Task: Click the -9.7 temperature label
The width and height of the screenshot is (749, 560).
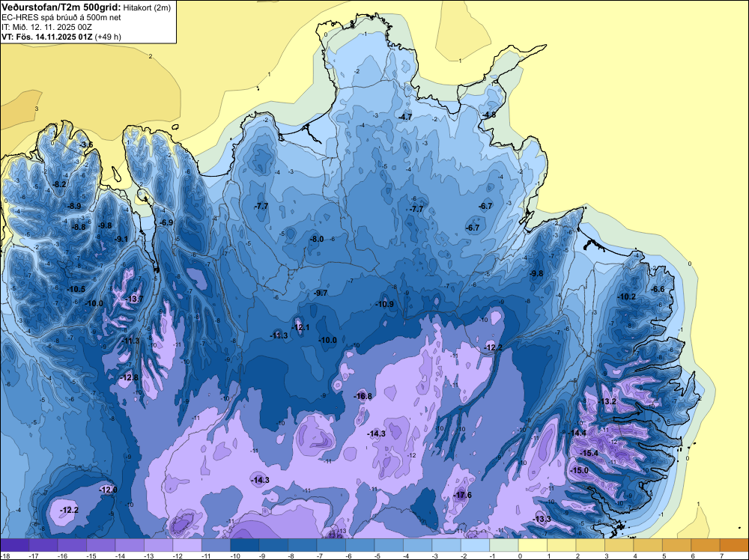Action: (321, 293)
